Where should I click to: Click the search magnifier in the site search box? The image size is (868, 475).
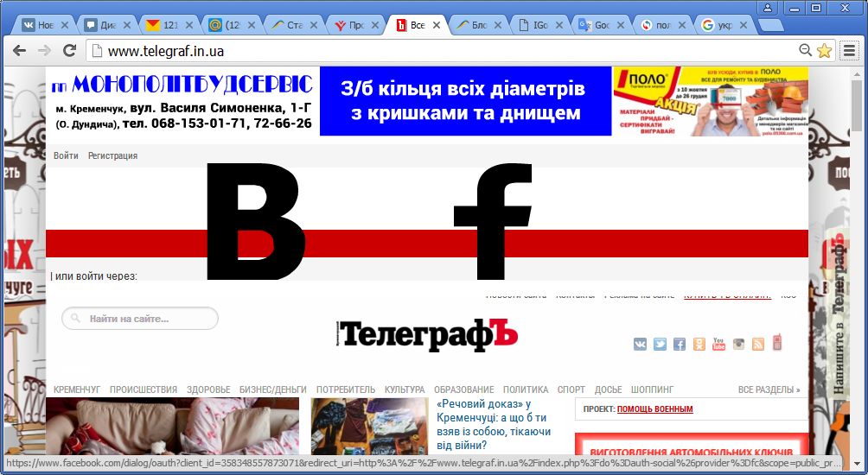coord(74,319)
